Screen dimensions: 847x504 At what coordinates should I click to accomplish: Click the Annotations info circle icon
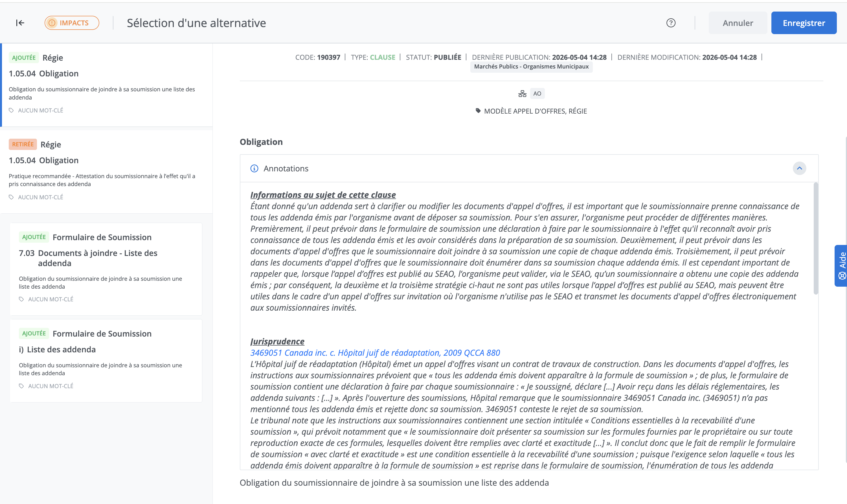point(254,169)
